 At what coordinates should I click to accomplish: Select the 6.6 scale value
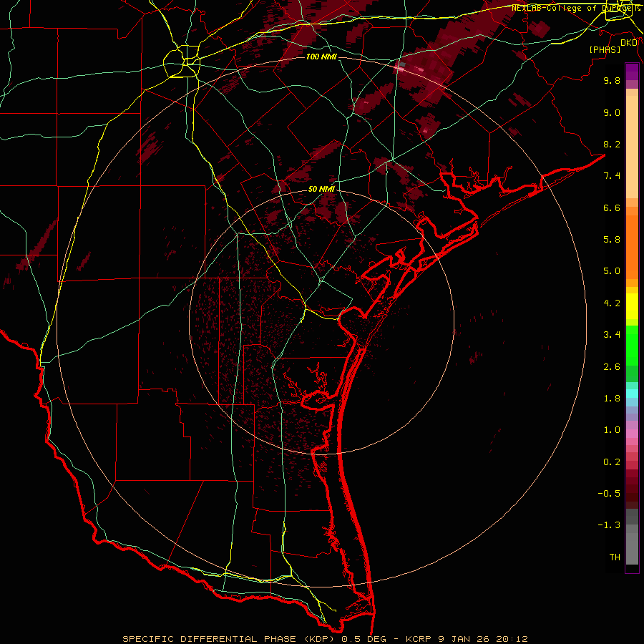point(612,208)
